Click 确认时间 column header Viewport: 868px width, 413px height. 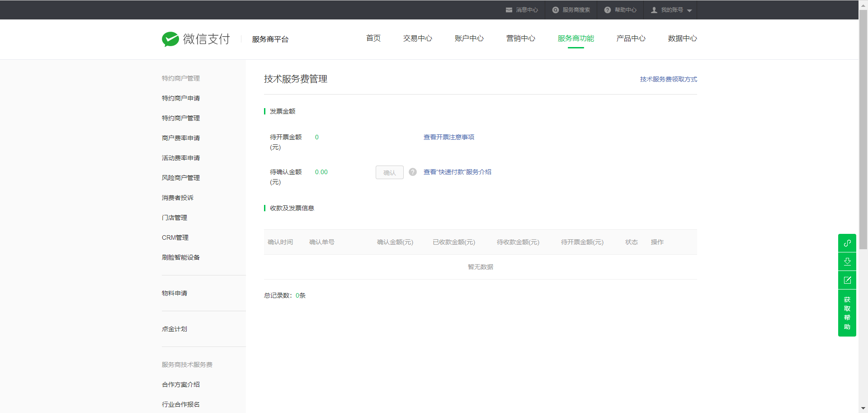click(x=280, y=242)
